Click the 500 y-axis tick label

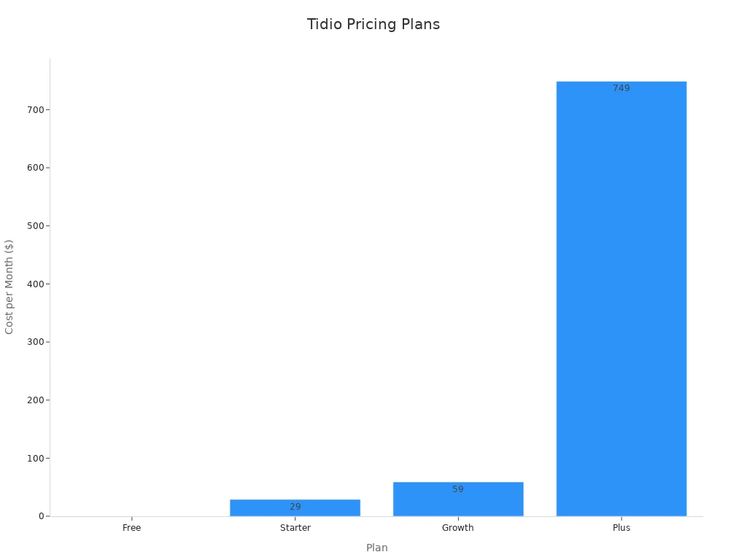[35, 226]
